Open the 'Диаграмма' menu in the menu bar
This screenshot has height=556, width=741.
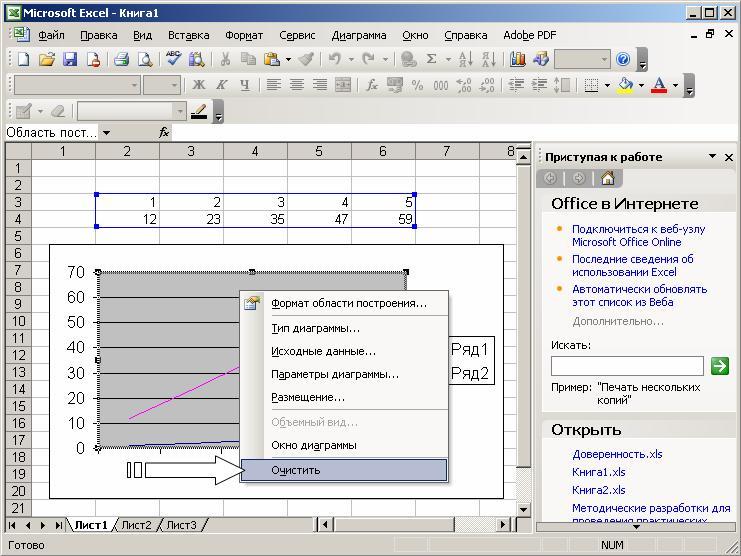pyautogui.click(x=358, y=35)
